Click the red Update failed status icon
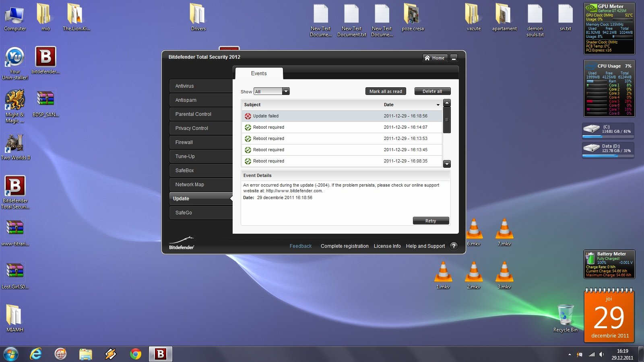The image size is (644, 362). [x=248, y=116]
